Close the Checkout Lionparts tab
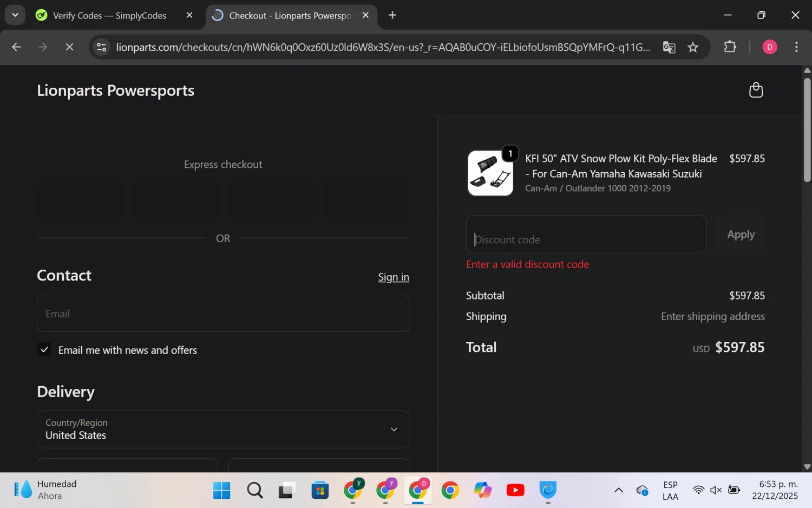 [366, 15]
